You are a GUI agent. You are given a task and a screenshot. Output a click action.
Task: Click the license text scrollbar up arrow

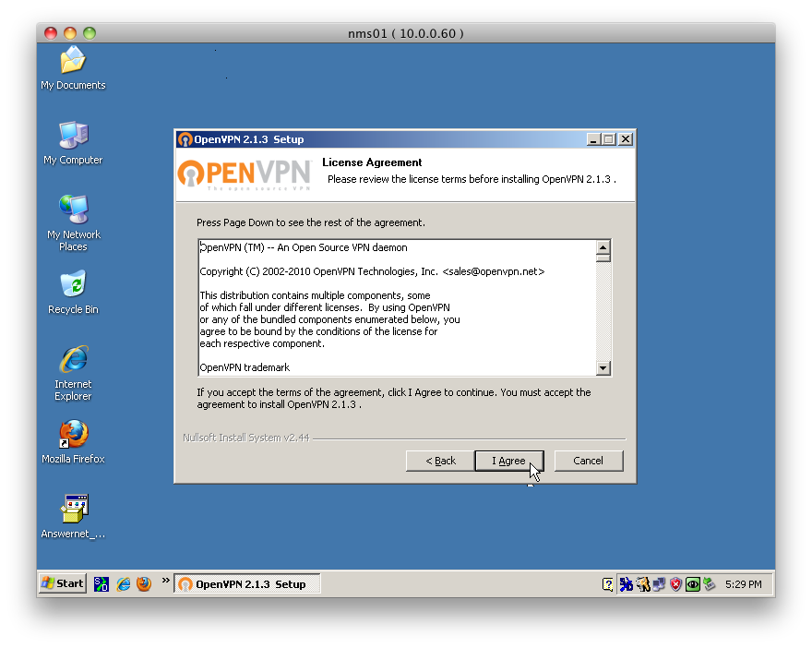click(x=603, y=246)
